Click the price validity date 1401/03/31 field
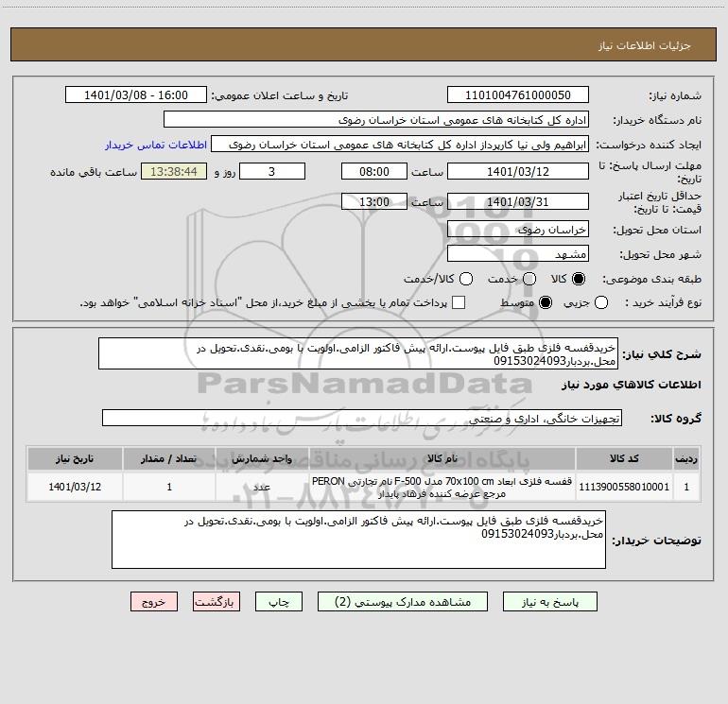This screenshot has width=728, height=704. coord(518,201)
